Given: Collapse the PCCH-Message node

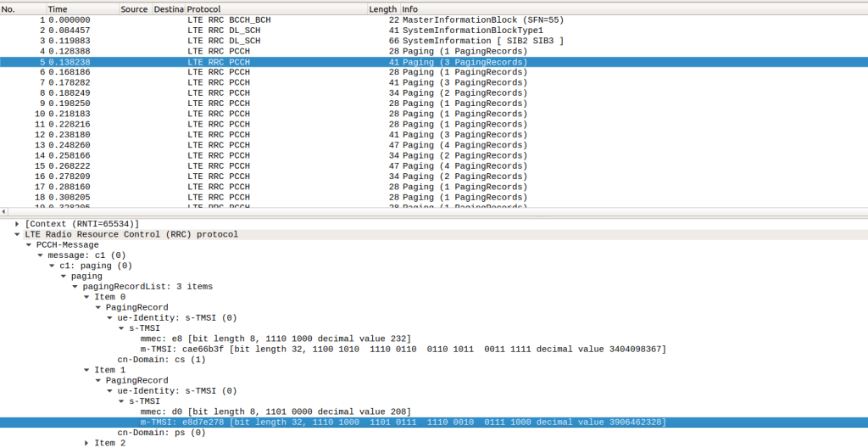Looking at the screenshot, I should tap(29, 245).
